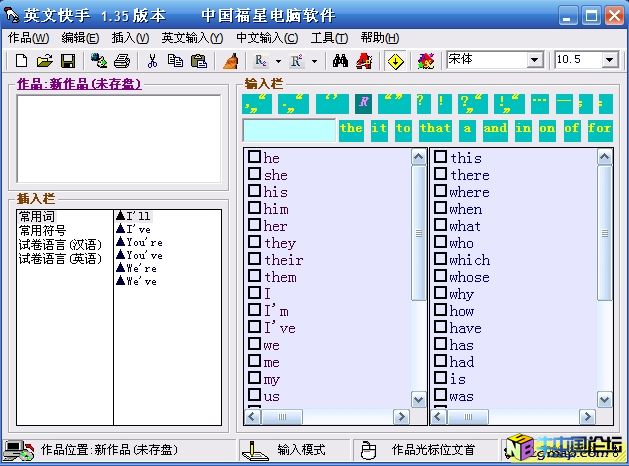Save the work with the floppy disk icon
Image resolution: width=629 pixels, height=466 pixels.
[x=68, y=61]
